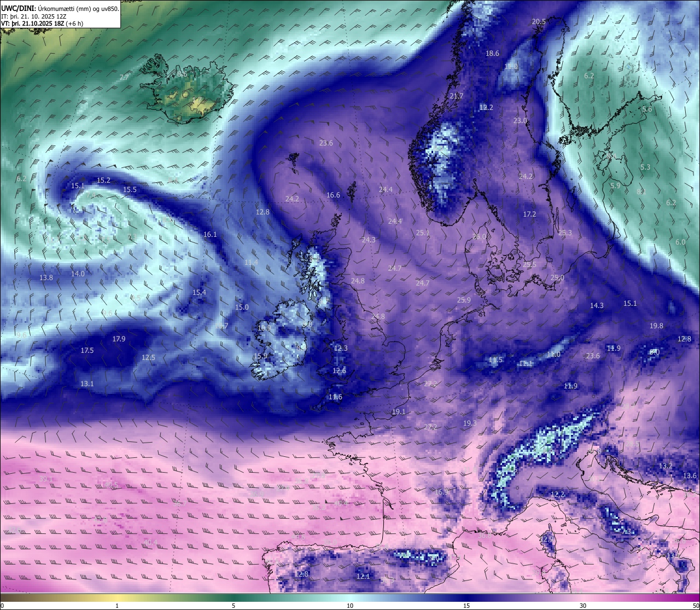Click the map value 11.5
700x610 pixels.
[x=495, y=360]
